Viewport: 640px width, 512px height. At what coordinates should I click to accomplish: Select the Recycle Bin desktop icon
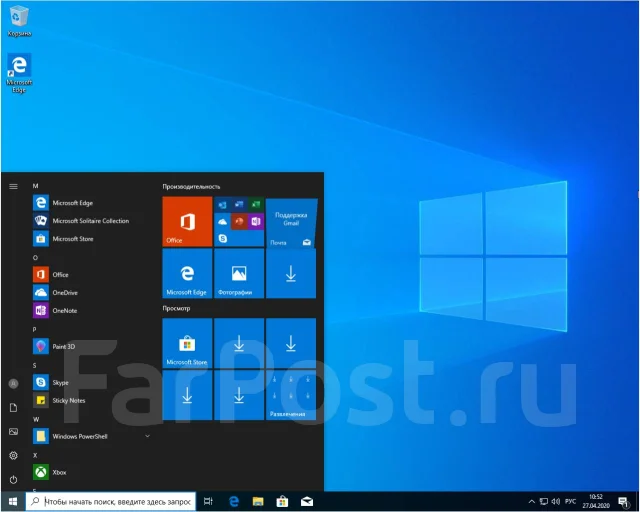[19, 21]
